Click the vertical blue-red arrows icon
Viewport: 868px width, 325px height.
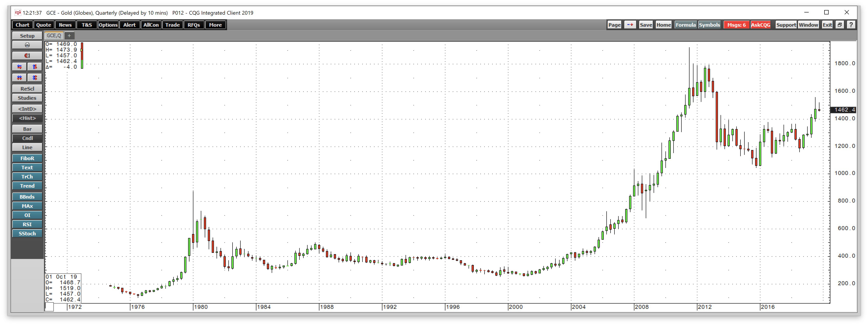(35, 66)
